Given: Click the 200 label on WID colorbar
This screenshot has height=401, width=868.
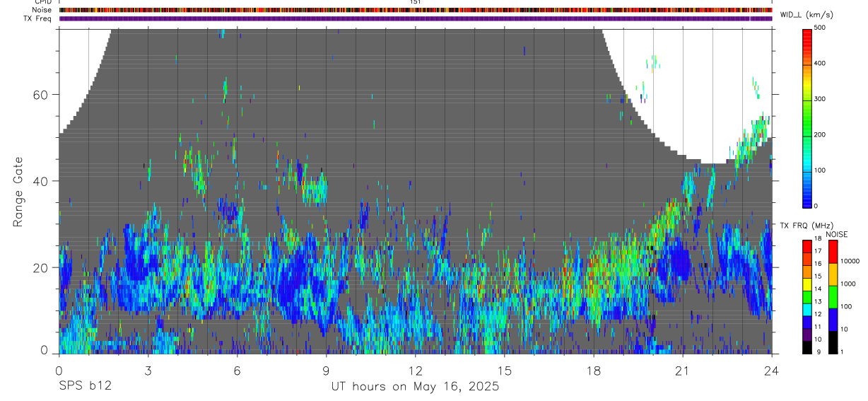Looking at the screenshot, I should point(820,134).
